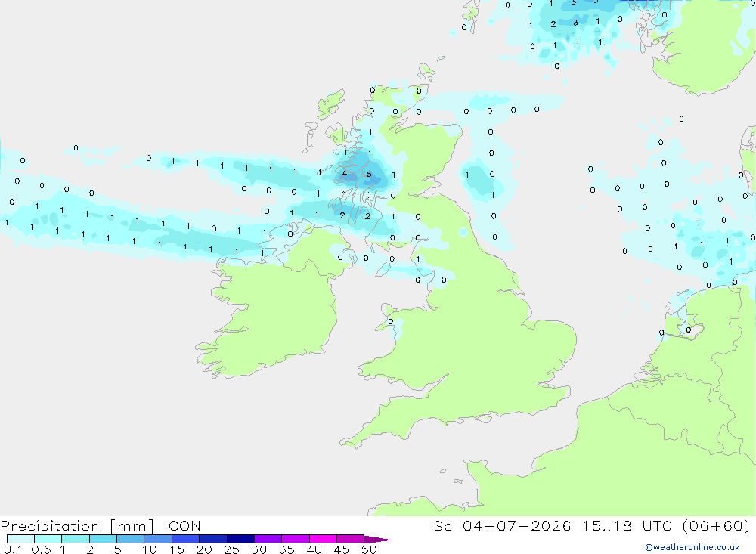Click the medium blue 5–10 mm legend swatch

point(131,539)
